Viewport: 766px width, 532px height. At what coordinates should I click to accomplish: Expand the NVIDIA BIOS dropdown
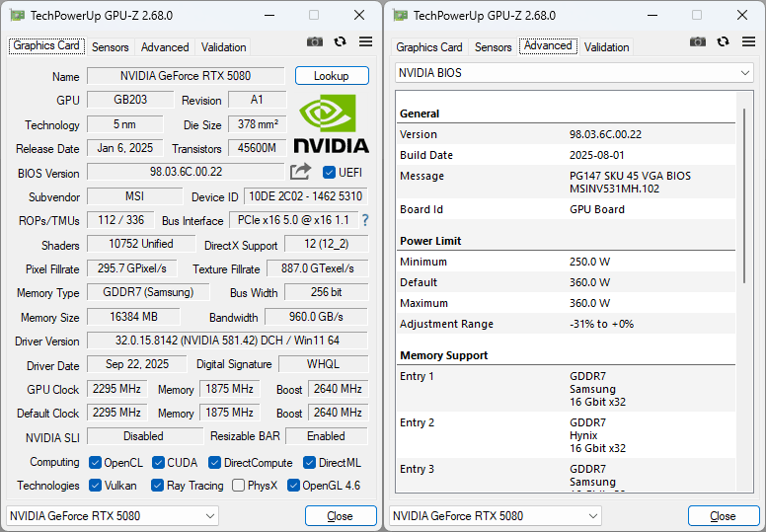point(574,73)
